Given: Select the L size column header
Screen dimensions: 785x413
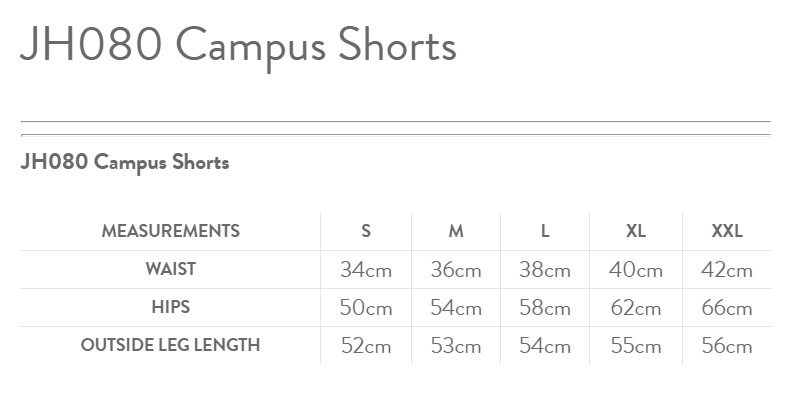Looking at the screenshot, I should (545, 231).
